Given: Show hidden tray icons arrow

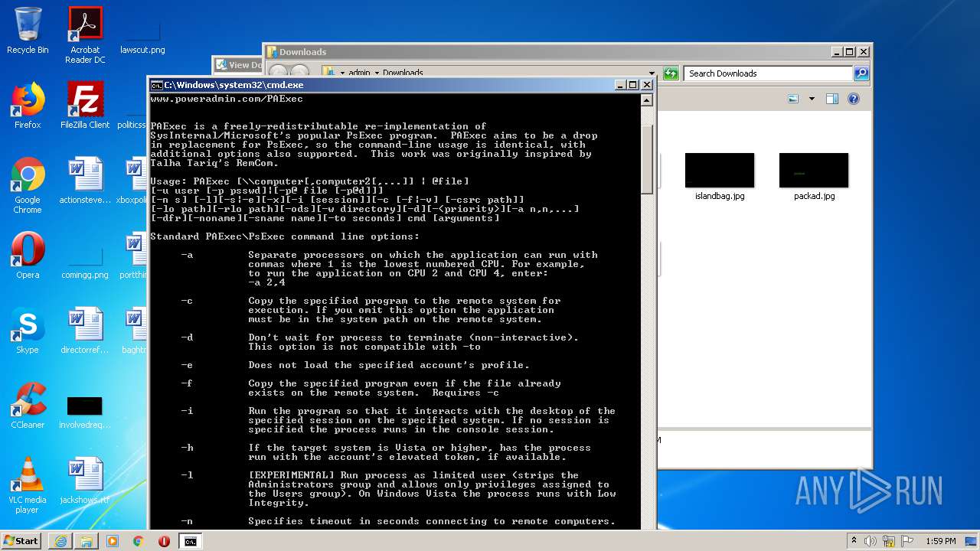Looking at the screenshot, I should (x=854, y=541).
